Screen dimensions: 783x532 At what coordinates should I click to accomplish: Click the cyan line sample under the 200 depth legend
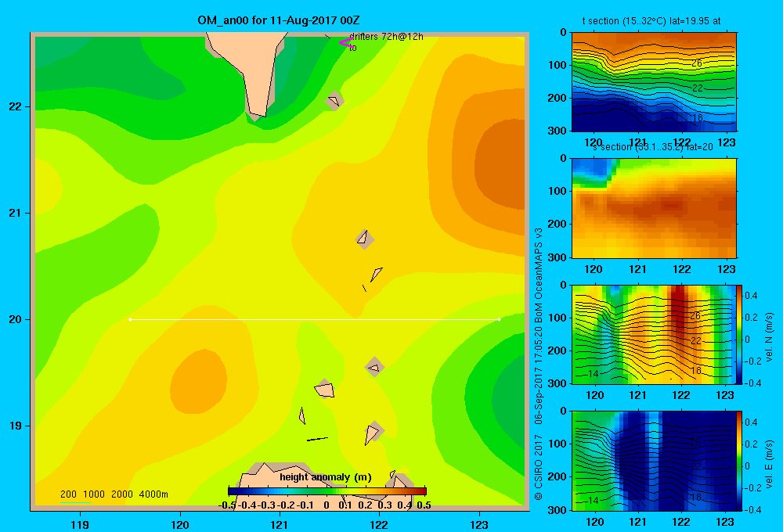pos(75,501)
